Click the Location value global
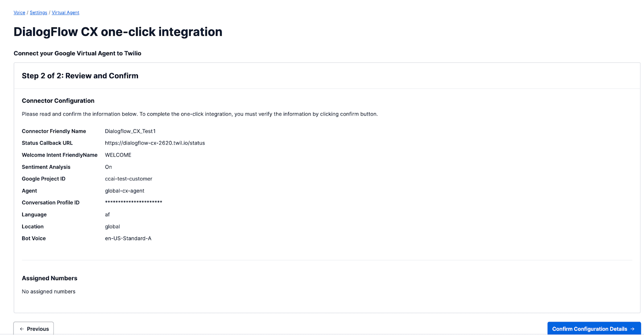Image resolution: width=644 pixels, height=335 pixels. pyautogui.click(x=112, y=226)
